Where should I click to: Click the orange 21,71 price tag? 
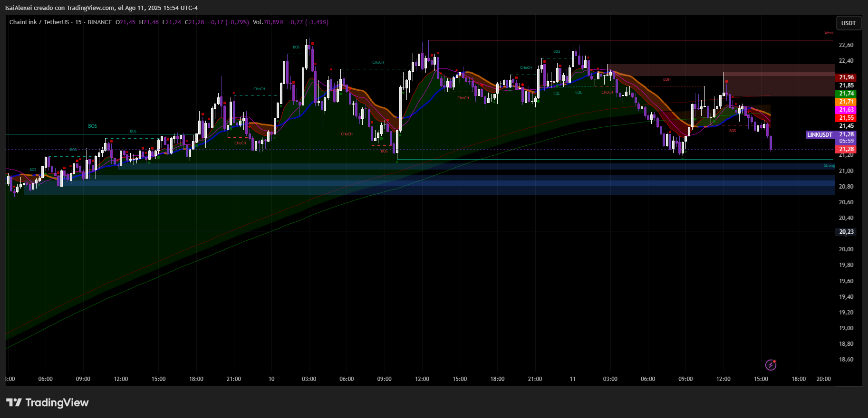pyautogui.click(x=846, y=102)
